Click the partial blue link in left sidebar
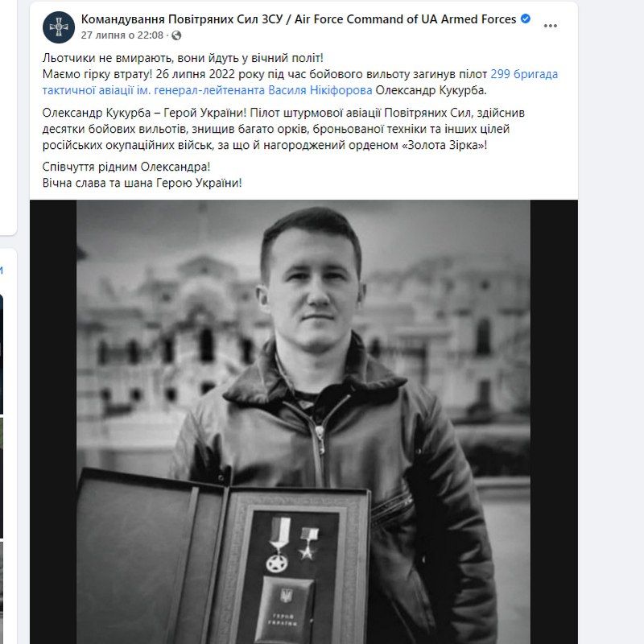 [2, 270]
